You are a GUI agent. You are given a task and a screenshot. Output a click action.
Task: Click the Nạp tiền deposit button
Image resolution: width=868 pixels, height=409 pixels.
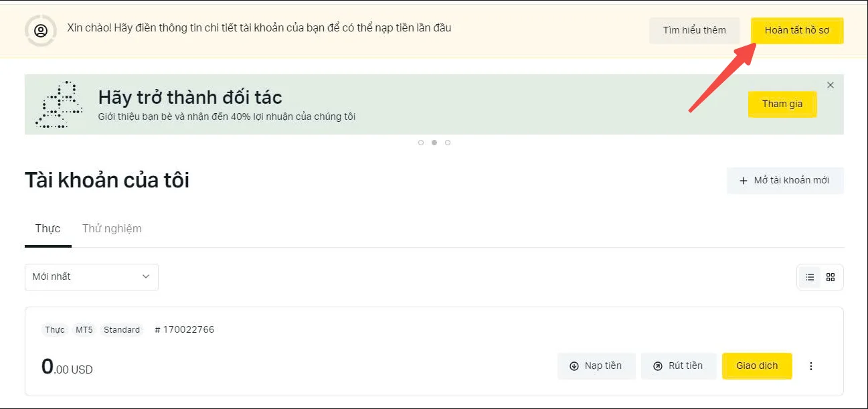pos(596,366)
